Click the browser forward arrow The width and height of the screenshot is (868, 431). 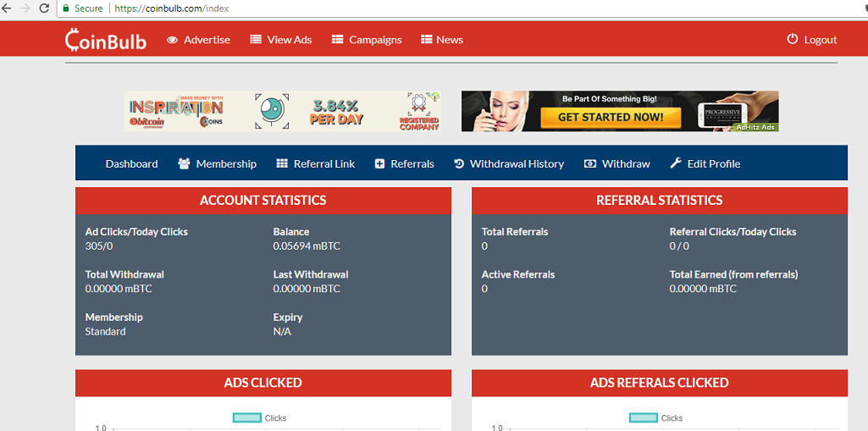click(25, 8)
